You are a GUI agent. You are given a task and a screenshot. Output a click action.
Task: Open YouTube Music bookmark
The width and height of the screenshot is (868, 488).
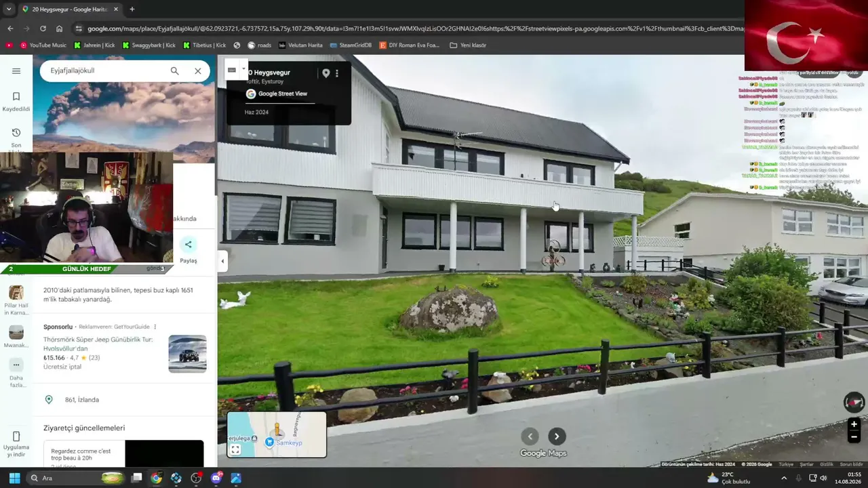[43, 45]
